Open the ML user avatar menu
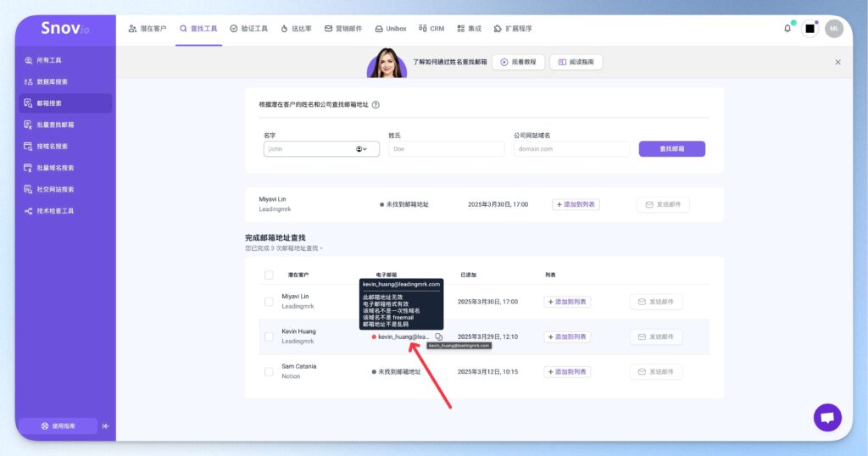 (x=834, y=29)
